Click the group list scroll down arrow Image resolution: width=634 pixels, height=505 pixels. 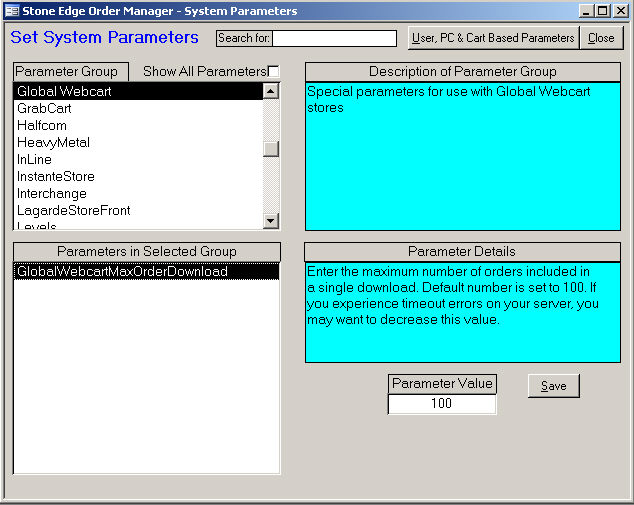click(271, 221)
